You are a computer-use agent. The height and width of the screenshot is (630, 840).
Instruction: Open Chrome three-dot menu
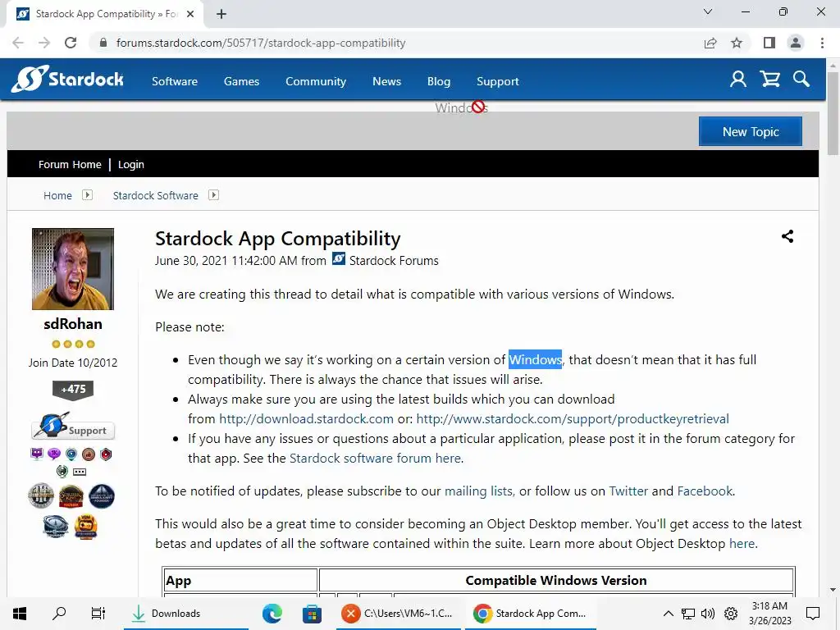point(822,43)
